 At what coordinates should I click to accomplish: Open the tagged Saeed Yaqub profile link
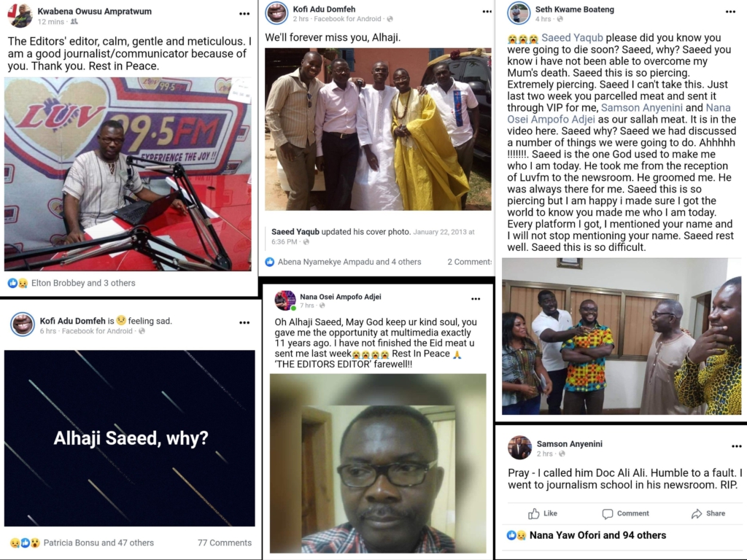point(572,38)
